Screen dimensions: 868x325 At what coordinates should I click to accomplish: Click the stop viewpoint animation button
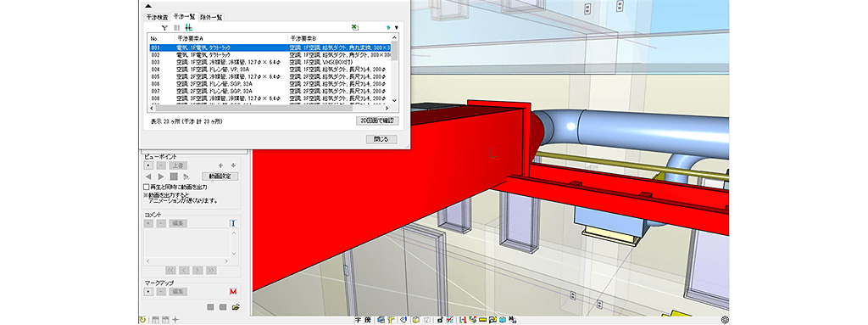[173, 177]
